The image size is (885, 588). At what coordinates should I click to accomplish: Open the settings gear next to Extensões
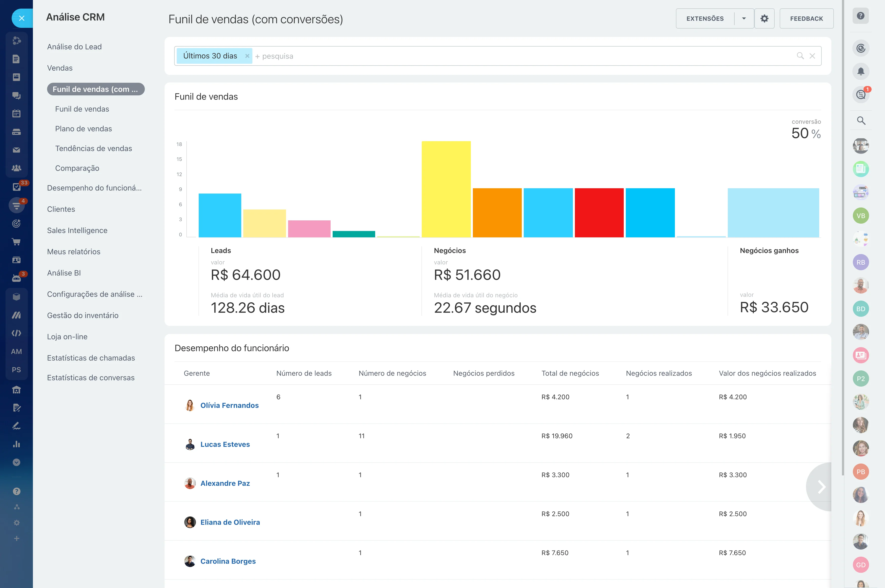764,18
